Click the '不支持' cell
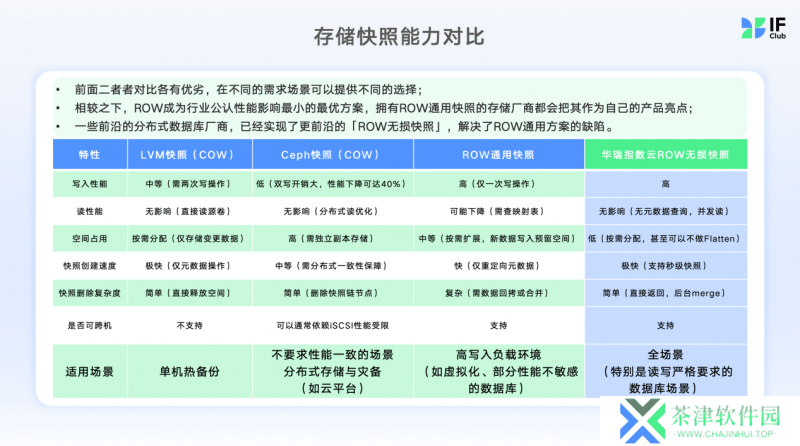 [190, 325]
